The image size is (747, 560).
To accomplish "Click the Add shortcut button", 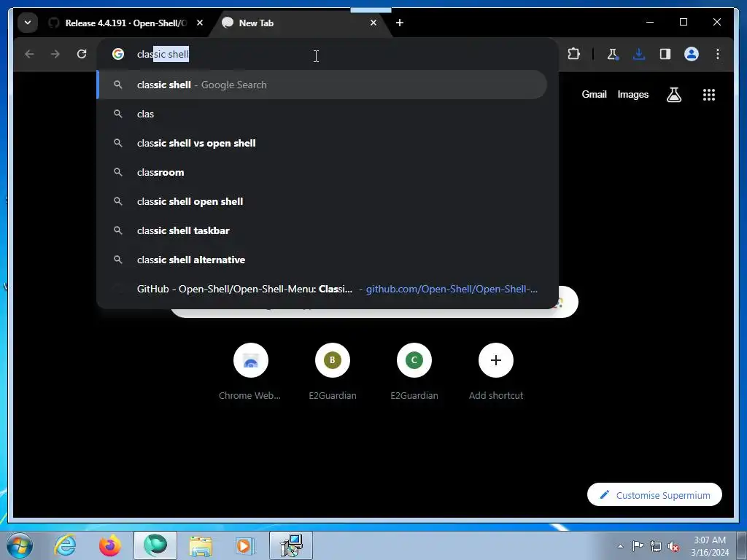I will 496,373.
